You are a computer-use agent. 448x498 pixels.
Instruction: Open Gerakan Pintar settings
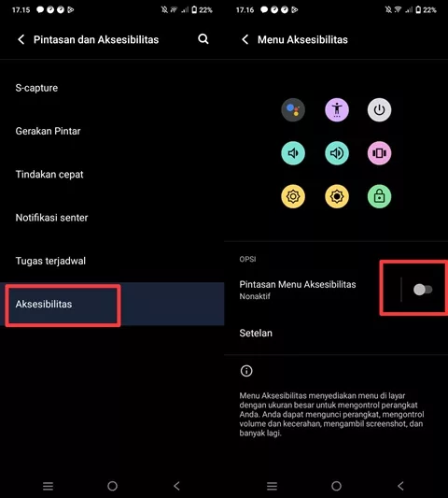coord(112,131)
